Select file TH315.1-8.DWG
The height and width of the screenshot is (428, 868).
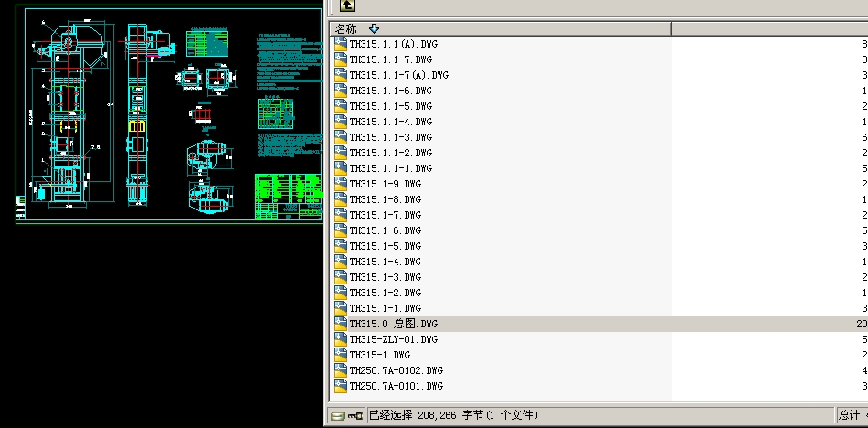(386, 199)
